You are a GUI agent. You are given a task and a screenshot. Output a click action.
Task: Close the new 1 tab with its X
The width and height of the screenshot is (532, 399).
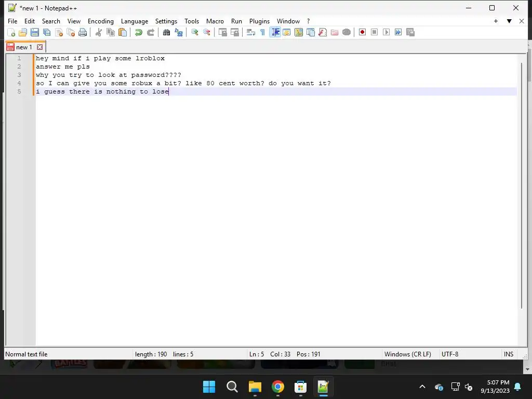point(39,47)
